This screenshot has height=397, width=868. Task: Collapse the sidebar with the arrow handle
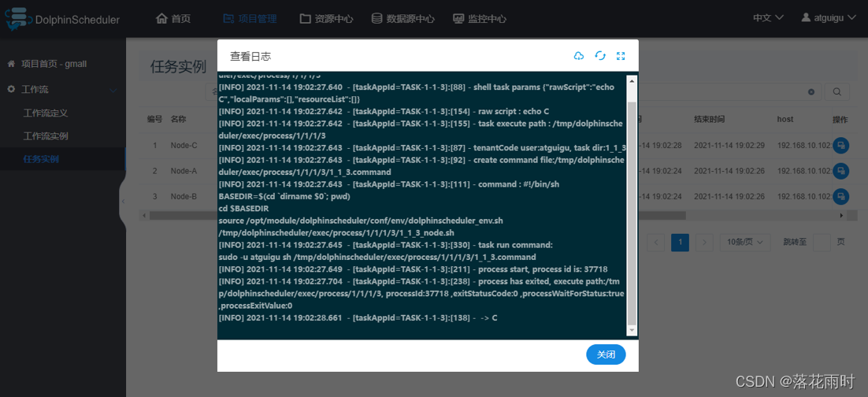pyautogui.click(x=123, y=201)
